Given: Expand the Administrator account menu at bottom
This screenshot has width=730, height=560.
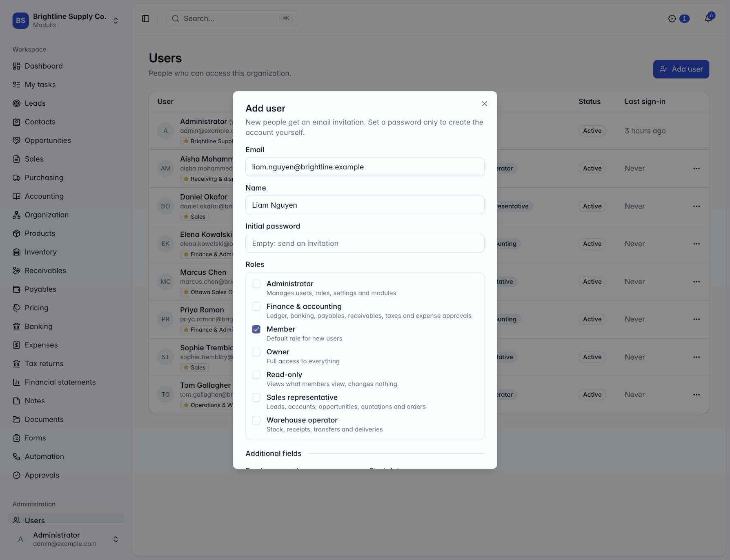Looking at the screenshot, I should [66, 539].
